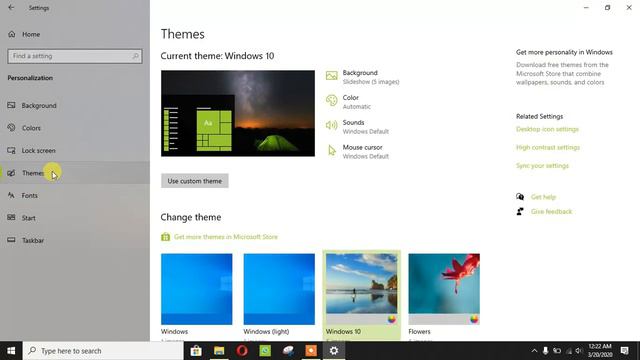640x360 pixels.
Task: Show hidden system tray icons
Action: point(534,351)
